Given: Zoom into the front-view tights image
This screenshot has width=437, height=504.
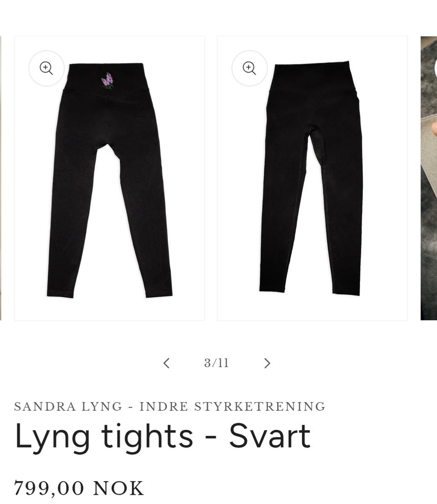Looking at the screenshot, I should pos(249,68).
